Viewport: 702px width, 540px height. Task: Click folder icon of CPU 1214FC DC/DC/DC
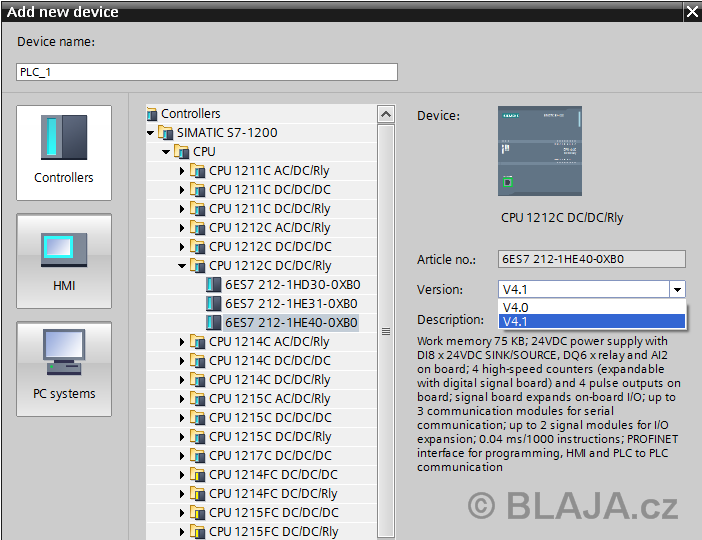pyautogui.click(x=197, y=475)
